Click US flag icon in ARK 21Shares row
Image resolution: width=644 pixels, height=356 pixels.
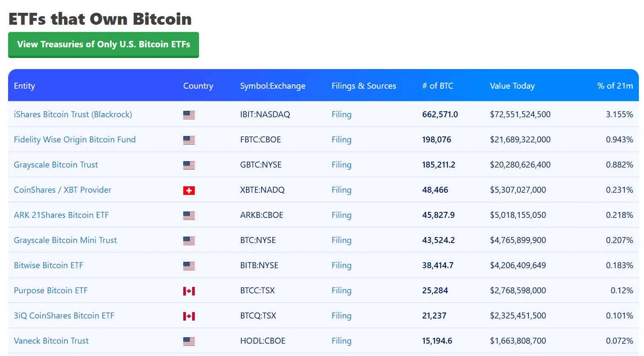(189, 215)
